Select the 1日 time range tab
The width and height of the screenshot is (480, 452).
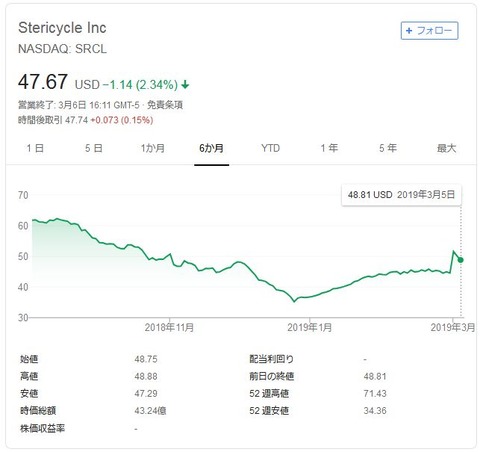(x=35, y=148)
